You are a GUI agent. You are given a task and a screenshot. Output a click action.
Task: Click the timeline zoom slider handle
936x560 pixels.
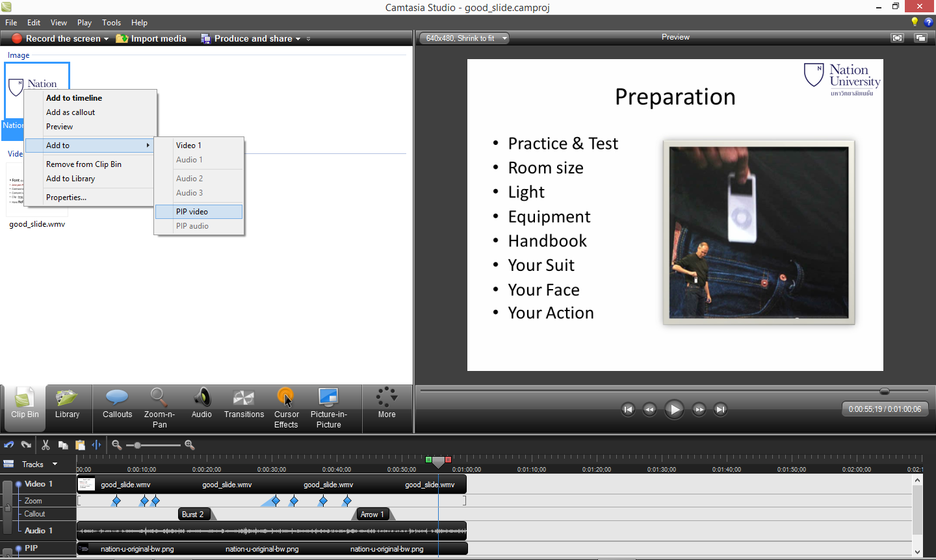point(137,445)
